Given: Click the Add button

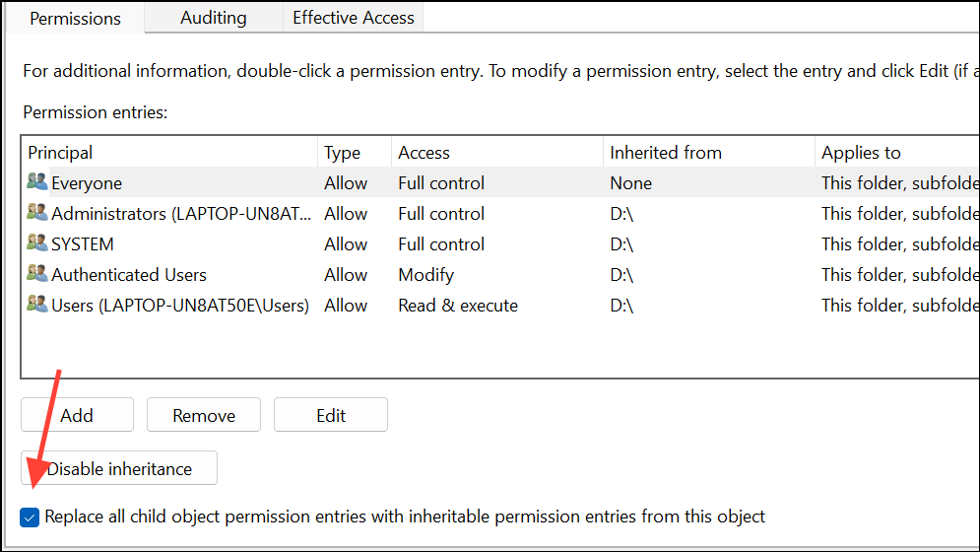Looking at the screenshot, I should tap(77, 415).
